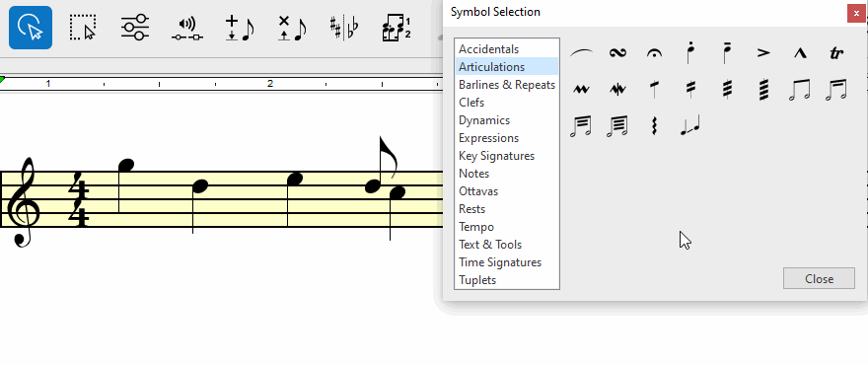Open the sharps and flats accidental tool
The height and width of the screenshot is (365, 868).
tap(344, 28)
